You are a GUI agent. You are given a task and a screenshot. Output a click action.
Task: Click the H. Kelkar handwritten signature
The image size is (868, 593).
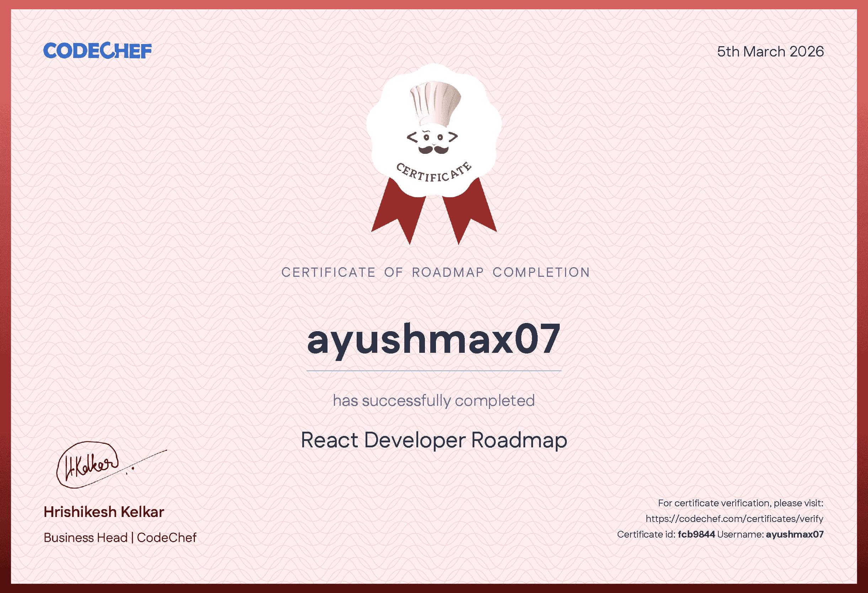pos(111,465)
